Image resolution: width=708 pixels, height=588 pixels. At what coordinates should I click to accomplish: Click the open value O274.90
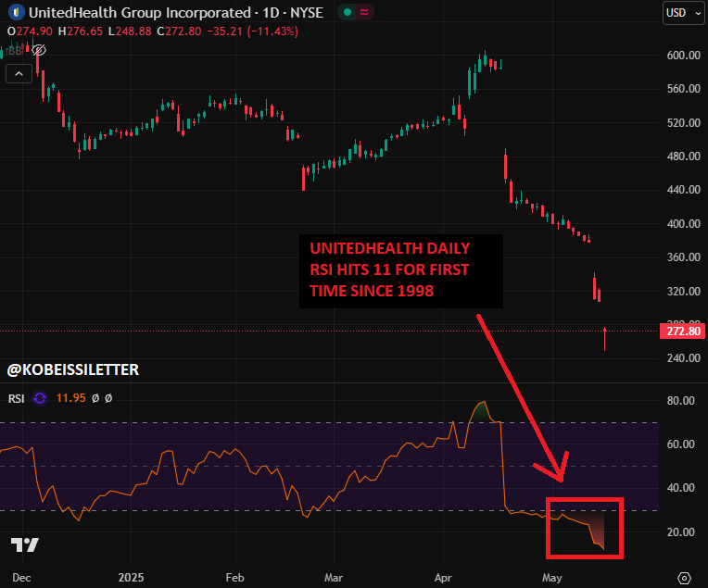(30, 31)
